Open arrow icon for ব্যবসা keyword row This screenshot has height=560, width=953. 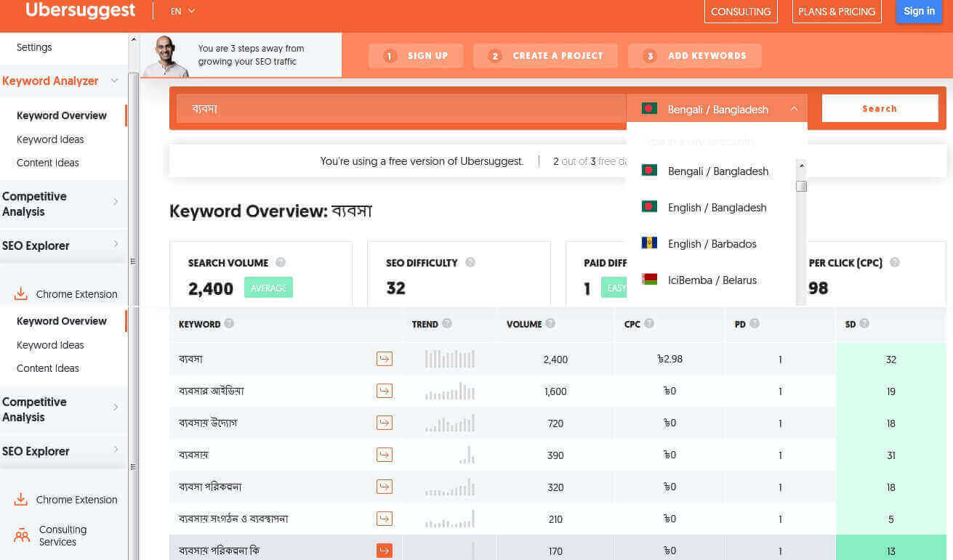coord(385,359)
